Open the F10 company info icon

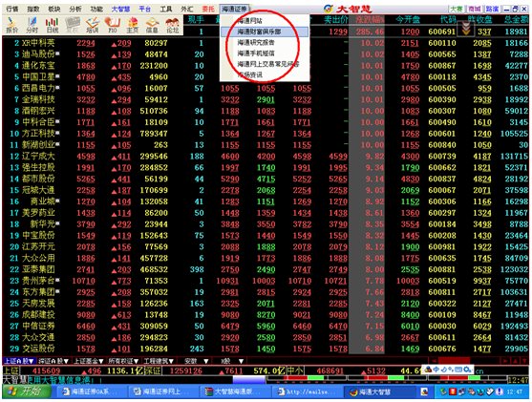pos(113,25)
